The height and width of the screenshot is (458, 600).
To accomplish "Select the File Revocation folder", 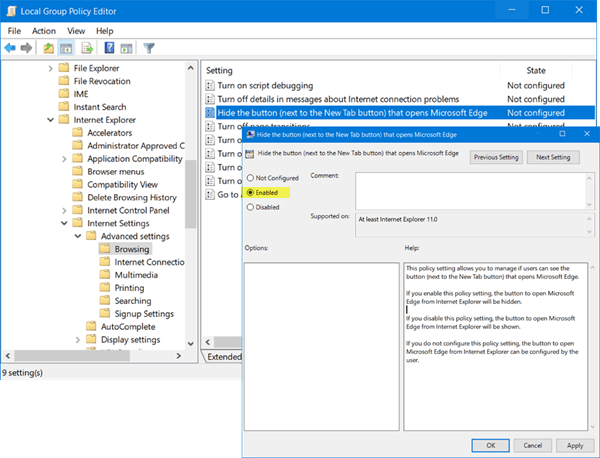I will pos(102,81).
